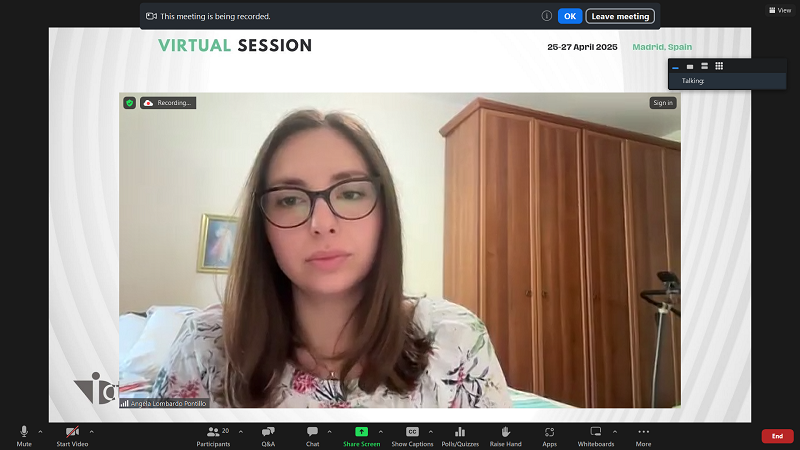Click OK on the recording notice
The image size is (800, 450).
pos(569,16)
